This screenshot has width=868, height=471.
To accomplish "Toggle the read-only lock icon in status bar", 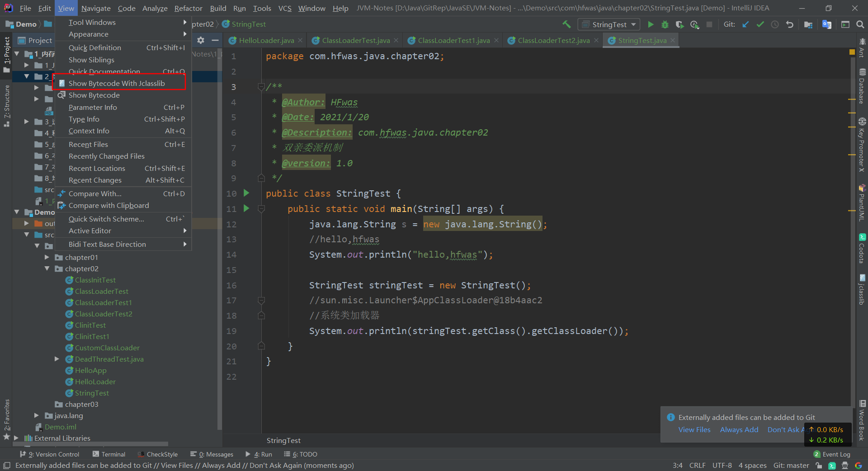I will click(819, 466).
